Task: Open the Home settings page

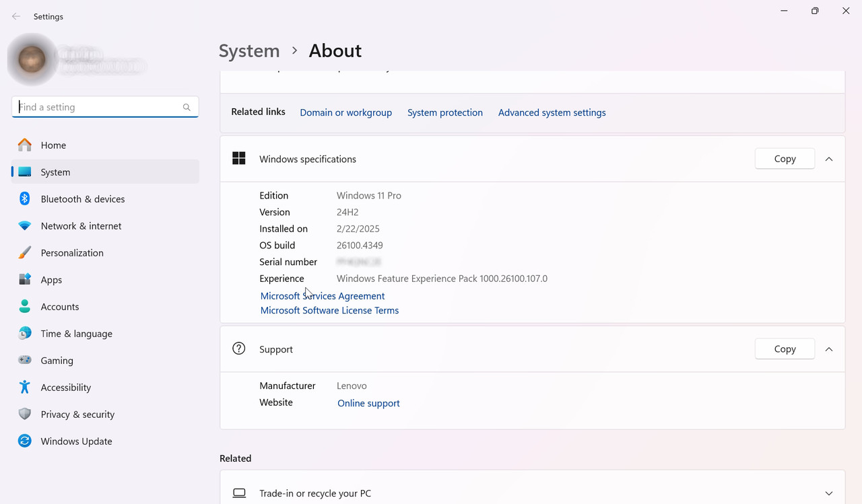Action: pos(105,145)
